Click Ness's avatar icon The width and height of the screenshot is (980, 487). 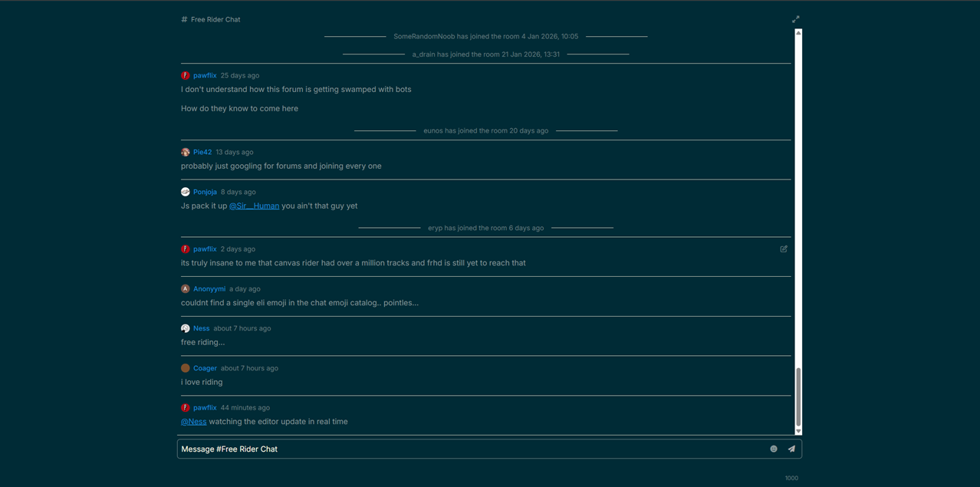185,327
